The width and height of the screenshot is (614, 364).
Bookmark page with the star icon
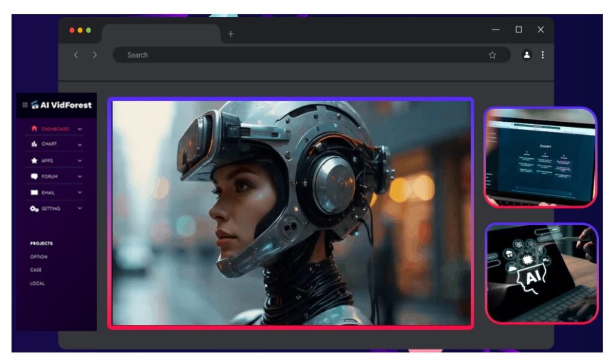pos(492,55)
